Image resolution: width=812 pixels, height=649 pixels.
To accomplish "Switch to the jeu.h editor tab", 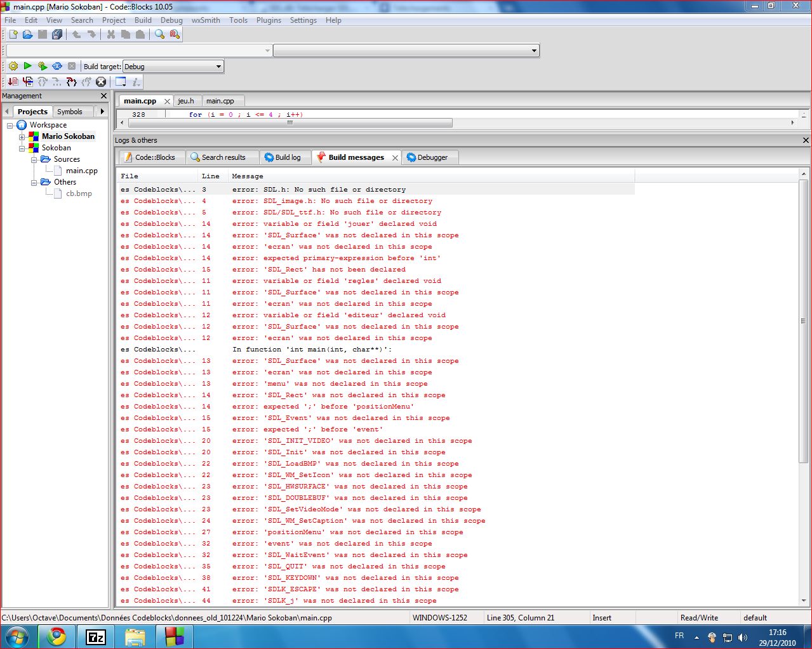I will [x=186, y=101].
